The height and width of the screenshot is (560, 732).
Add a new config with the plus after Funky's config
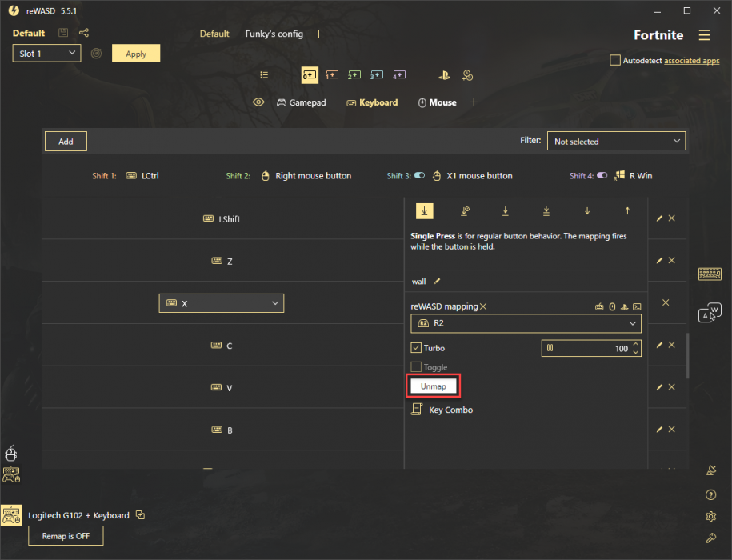[319, 34]
